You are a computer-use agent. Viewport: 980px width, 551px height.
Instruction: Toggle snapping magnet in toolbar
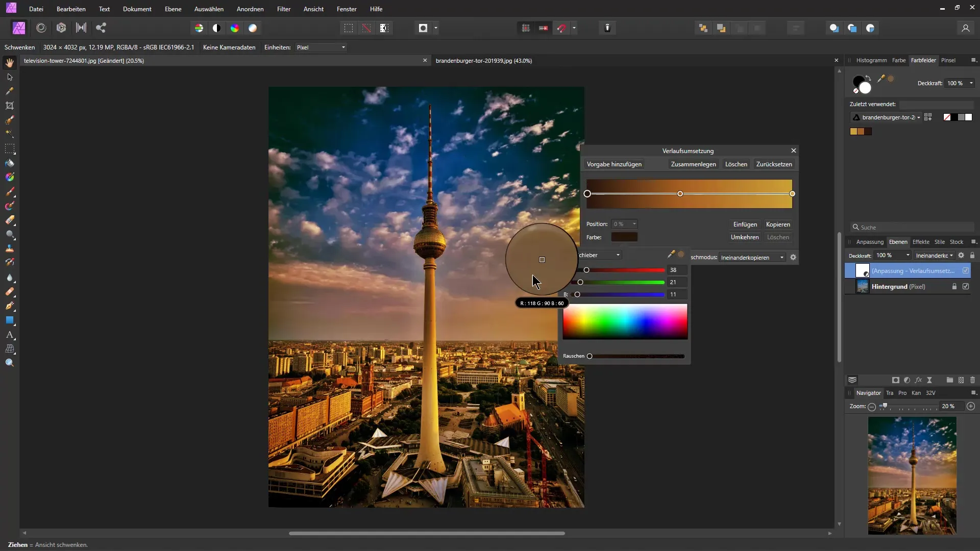point(561,28)
